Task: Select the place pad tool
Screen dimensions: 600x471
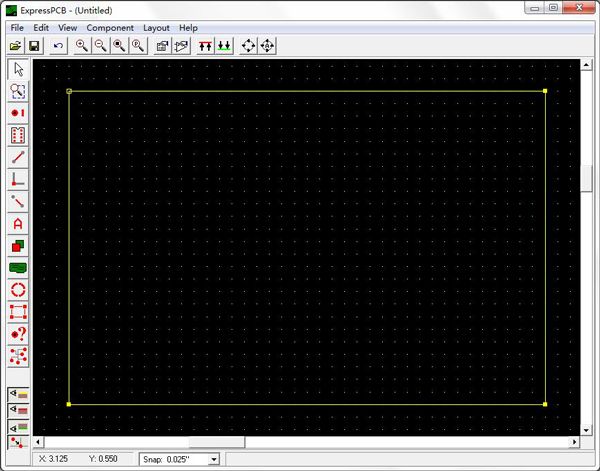Action: (18, 113)
